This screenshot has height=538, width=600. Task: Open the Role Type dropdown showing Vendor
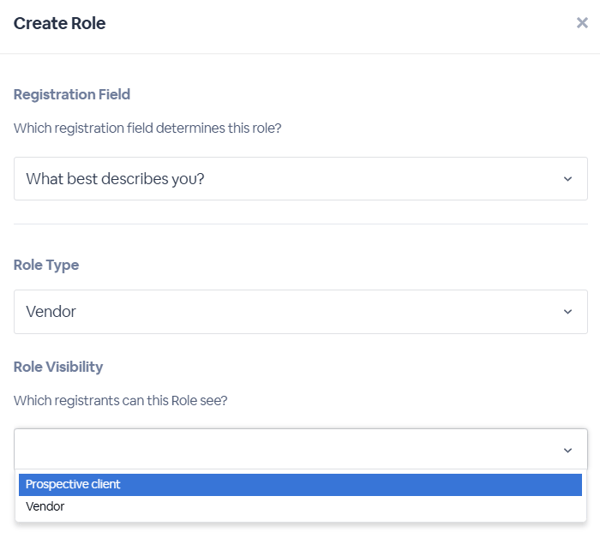tap(301, 311)
